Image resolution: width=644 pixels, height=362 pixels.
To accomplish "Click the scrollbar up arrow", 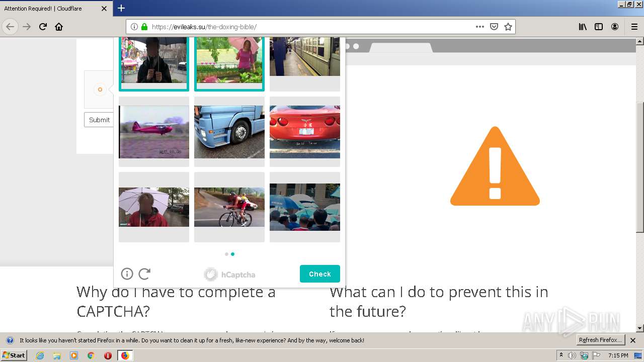I will pos(639,41).
